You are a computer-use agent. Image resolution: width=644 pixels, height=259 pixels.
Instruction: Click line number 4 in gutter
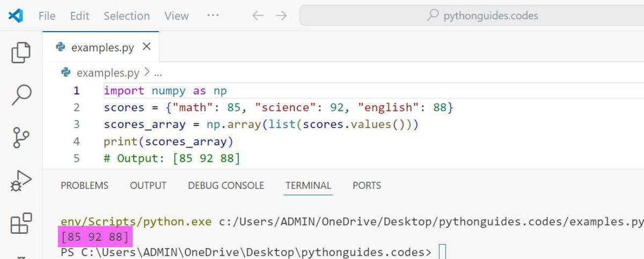tap(76, 142)
